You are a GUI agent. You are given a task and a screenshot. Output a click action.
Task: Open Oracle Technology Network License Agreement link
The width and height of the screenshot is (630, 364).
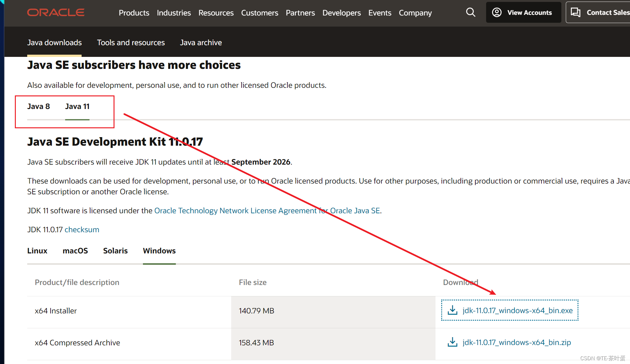(x=267, y=210)
